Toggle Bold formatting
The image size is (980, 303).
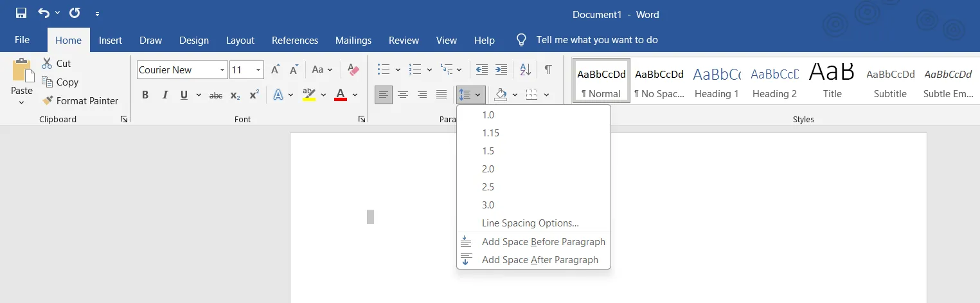[145, 95]
